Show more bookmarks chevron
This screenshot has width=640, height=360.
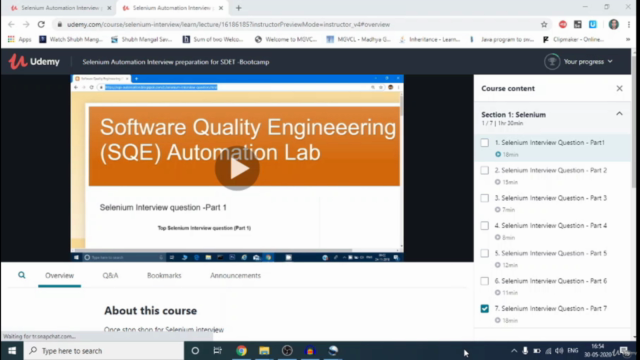coord(628,39)
